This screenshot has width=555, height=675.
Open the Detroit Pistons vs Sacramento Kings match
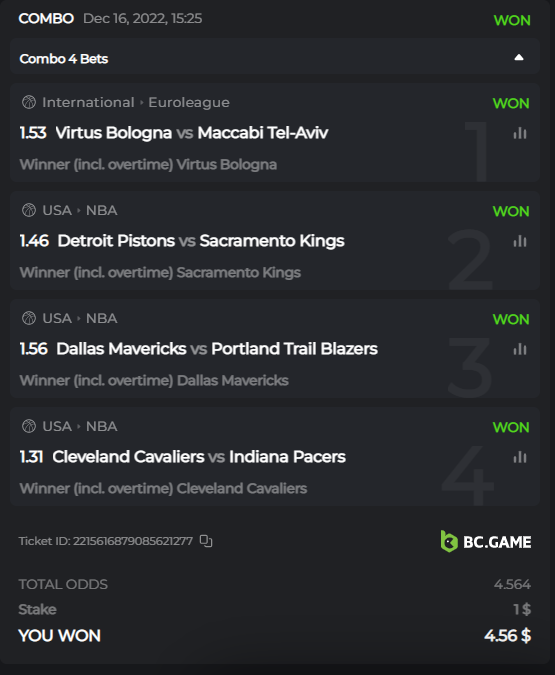pos(201,241)
